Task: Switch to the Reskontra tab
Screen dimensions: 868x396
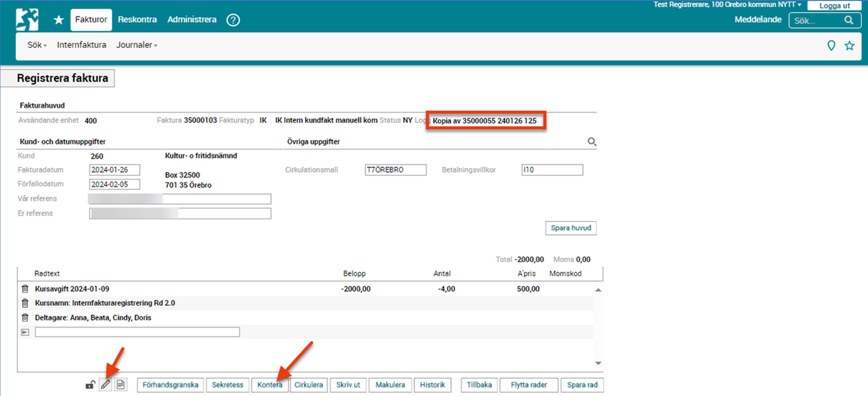Action: pyautogui.click(x=138, y=19)
